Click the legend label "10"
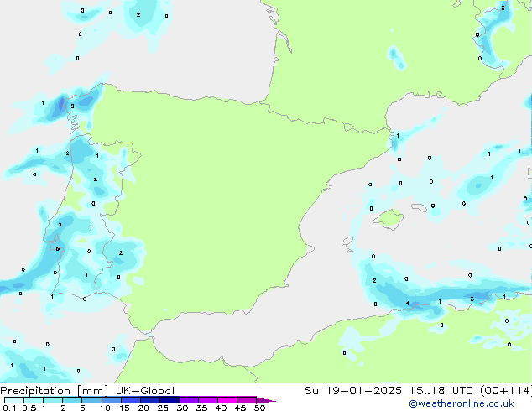Screen dimensions: 532x411 coord(105,408)
